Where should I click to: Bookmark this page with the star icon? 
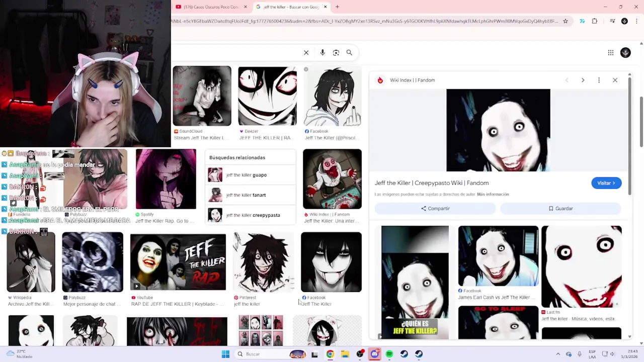coord(566,21)
